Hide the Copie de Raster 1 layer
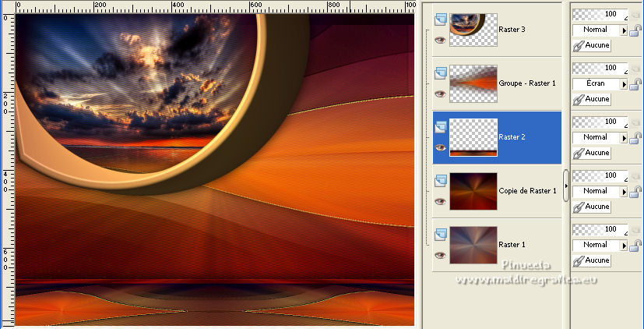 tap(440, 202)
